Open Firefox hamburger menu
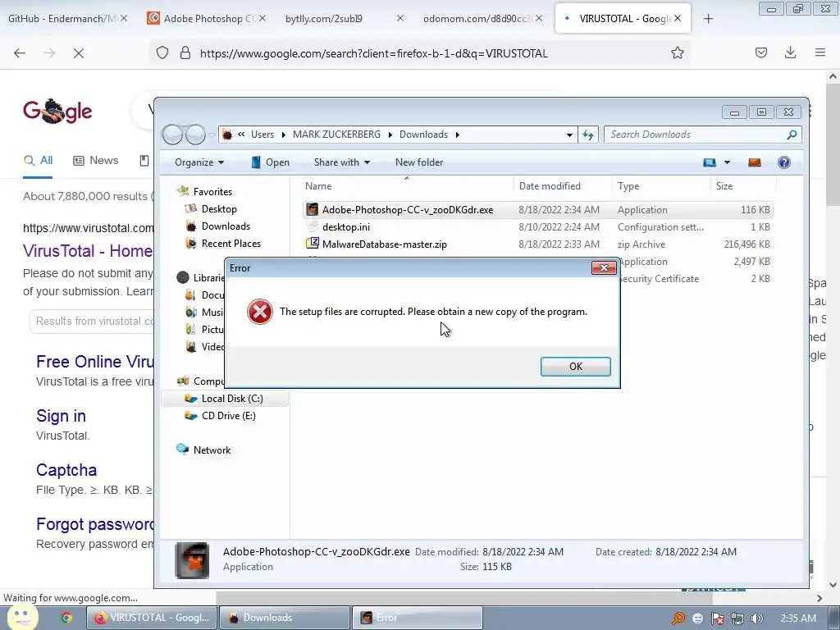 pyautogui.click(x=820, y=52)
